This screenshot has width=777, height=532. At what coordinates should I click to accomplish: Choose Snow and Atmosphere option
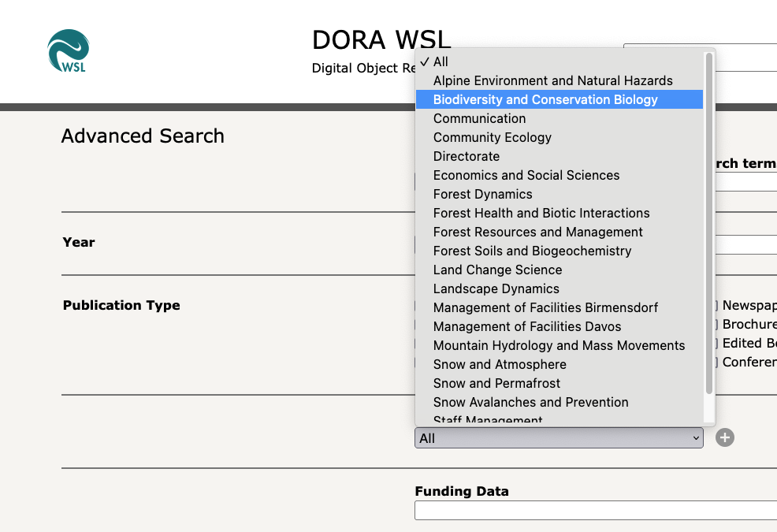coord(559,364)
